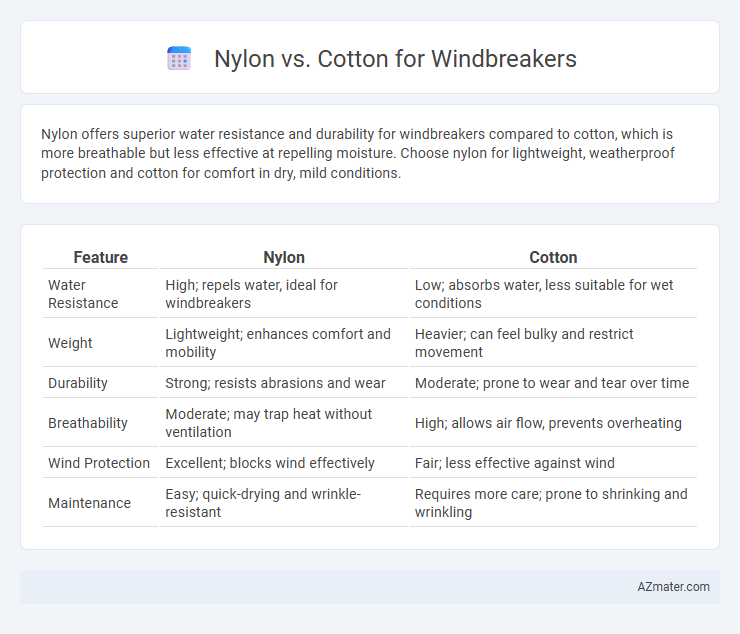740x634 pixels.
Task: Click 'Moderate; may trap heat' nylon cell
Action: [x=284, y=423]
